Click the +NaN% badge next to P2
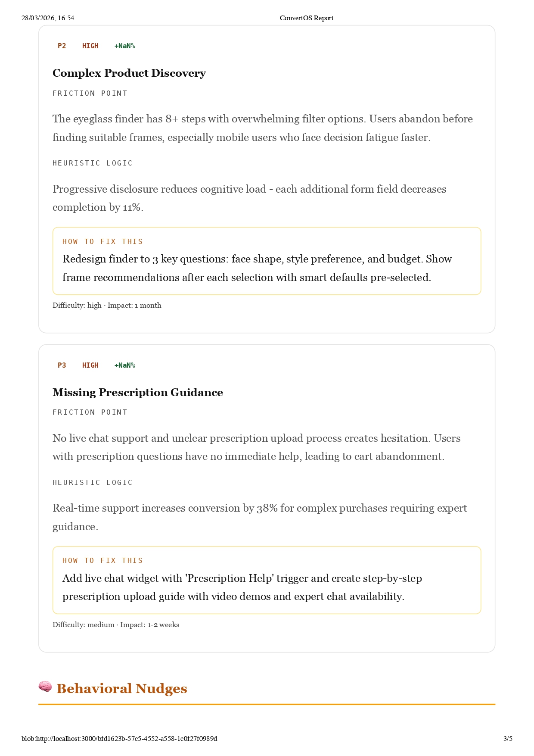534x756 pixels. 124,46
